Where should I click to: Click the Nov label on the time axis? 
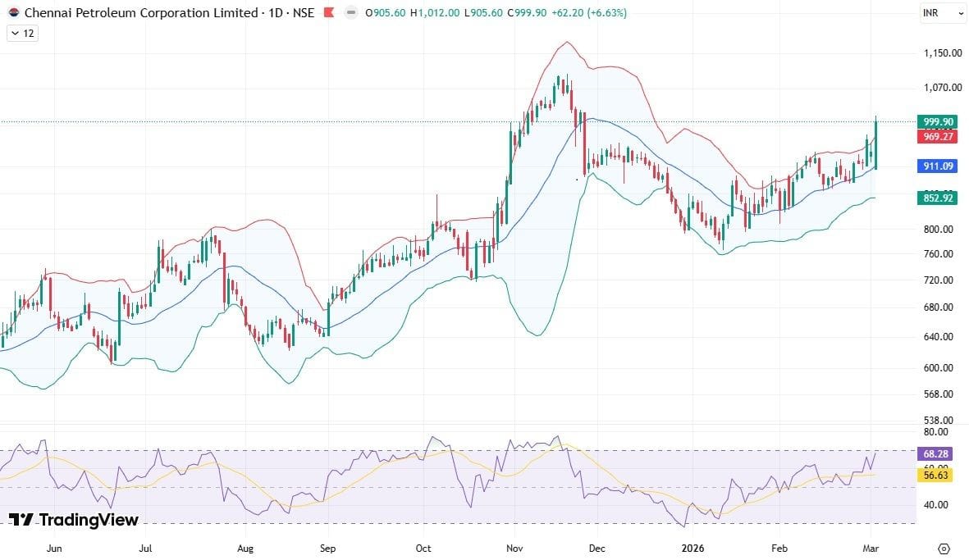[514, 549]
